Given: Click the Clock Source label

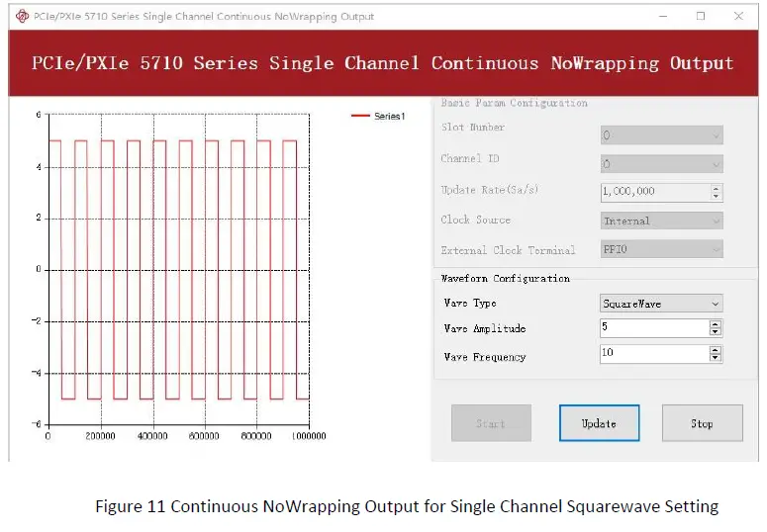Looking at the screenshot, I should 475,220.
